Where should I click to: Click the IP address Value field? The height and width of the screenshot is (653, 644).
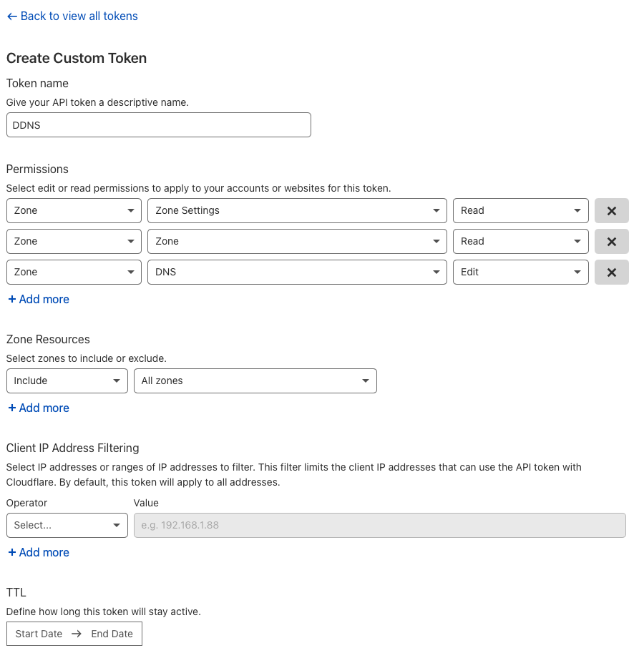pos(379,526)
